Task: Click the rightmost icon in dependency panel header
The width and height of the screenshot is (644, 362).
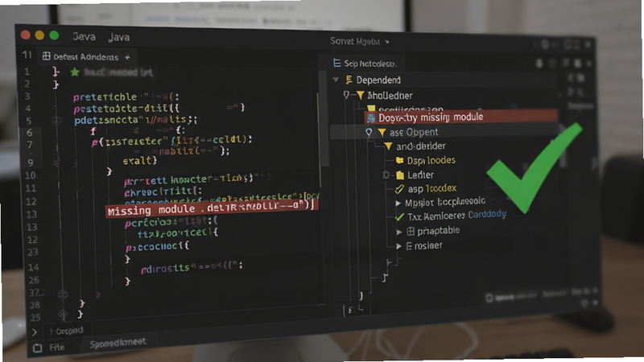Action: point(589,64)
